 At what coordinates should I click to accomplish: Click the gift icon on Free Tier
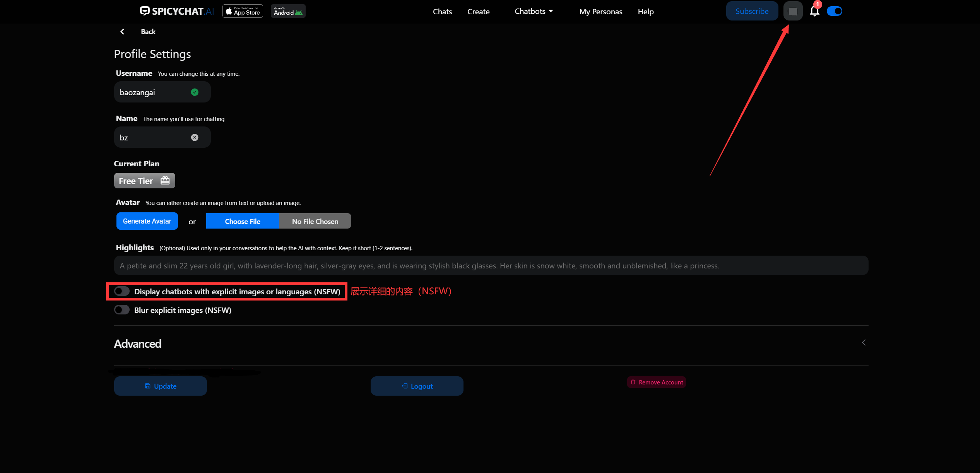point(165,181)
